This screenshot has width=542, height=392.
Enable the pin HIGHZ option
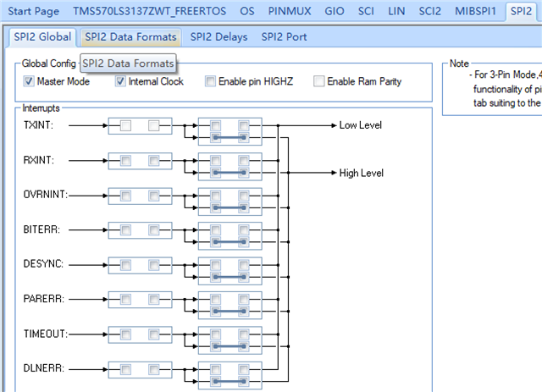(210, 81)
